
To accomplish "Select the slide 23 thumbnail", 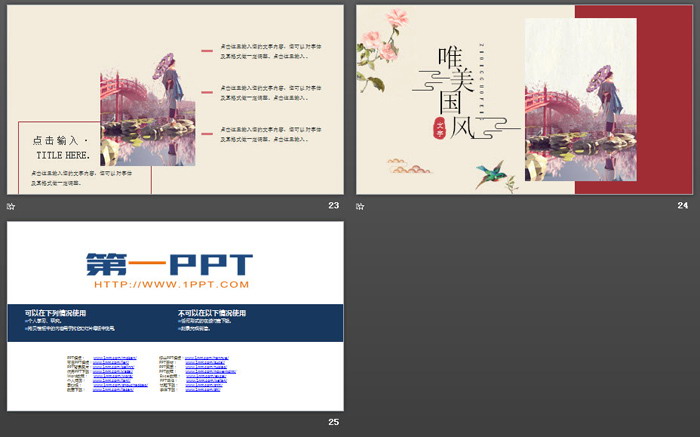I will 175,100.
